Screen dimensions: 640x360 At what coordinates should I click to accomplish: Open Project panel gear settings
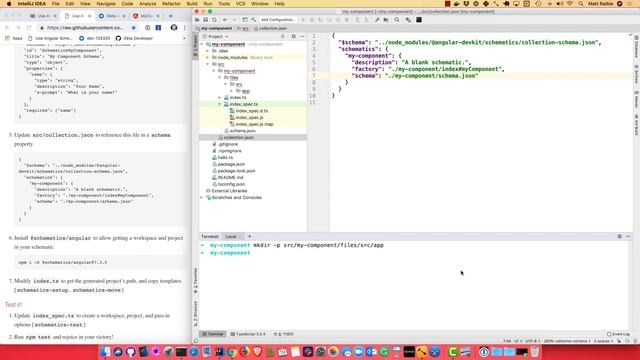tap(293, 36)
